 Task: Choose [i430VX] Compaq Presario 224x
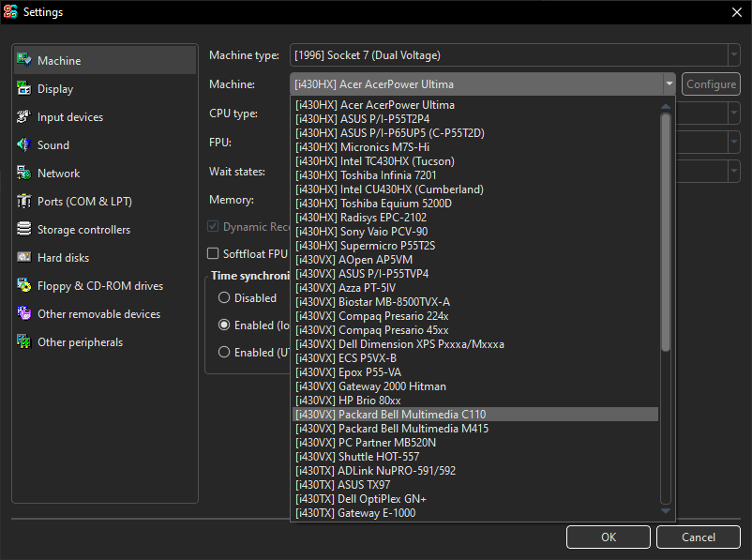point(475,316)
